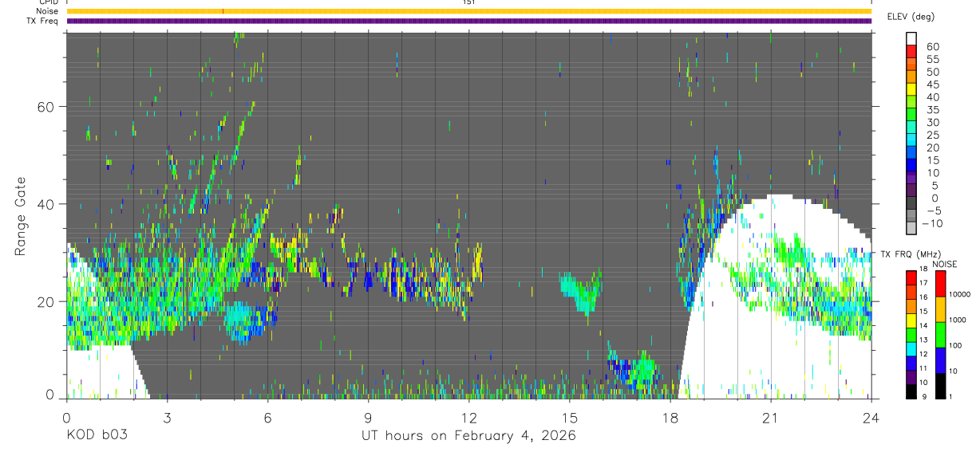Click the TX FRQ legend value 11
This screenshot has width=980, height=452.
923,367
